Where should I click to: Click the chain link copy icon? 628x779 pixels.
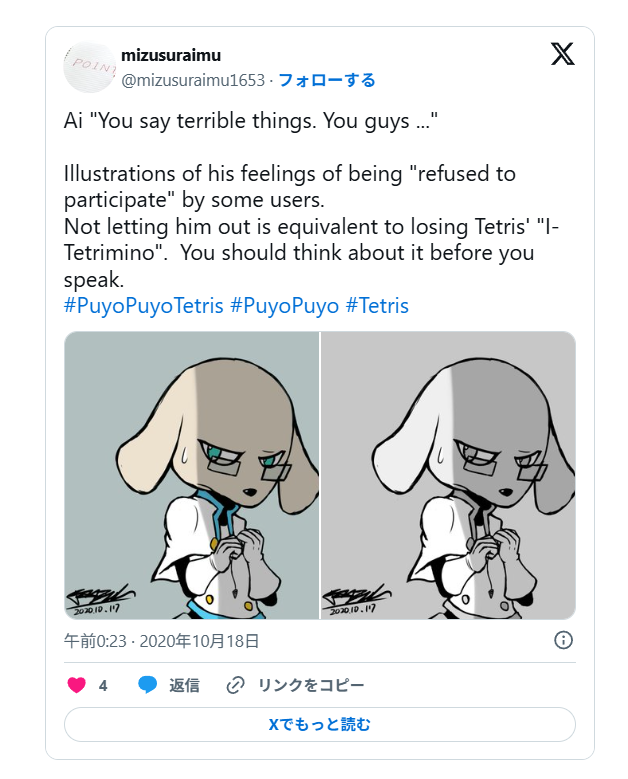coord(236,685)
